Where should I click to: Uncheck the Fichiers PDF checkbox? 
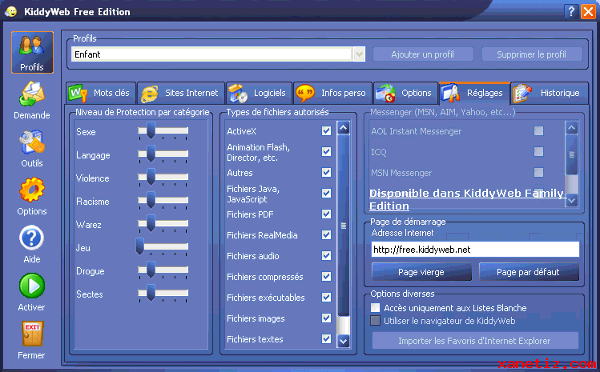tap(326, 214)
